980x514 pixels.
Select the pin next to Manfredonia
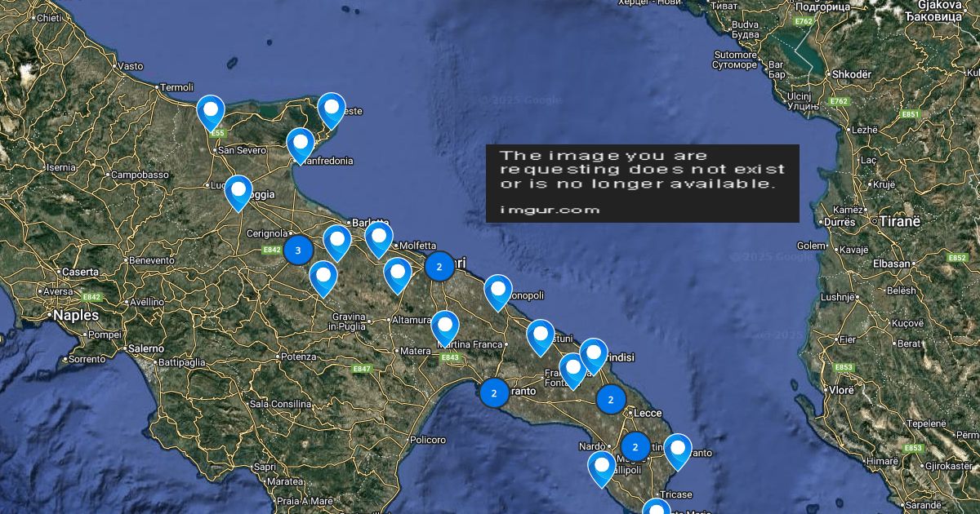click(x=301, y=144)
